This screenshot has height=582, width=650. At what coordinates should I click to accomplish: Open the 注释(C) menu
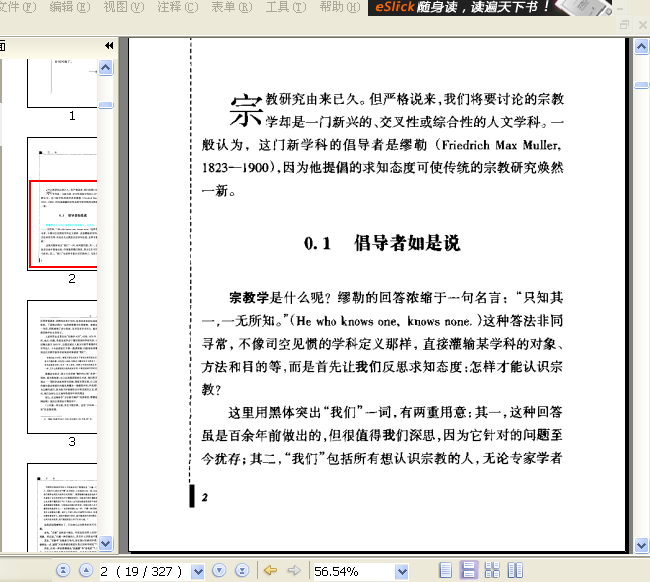coord(178,7)
